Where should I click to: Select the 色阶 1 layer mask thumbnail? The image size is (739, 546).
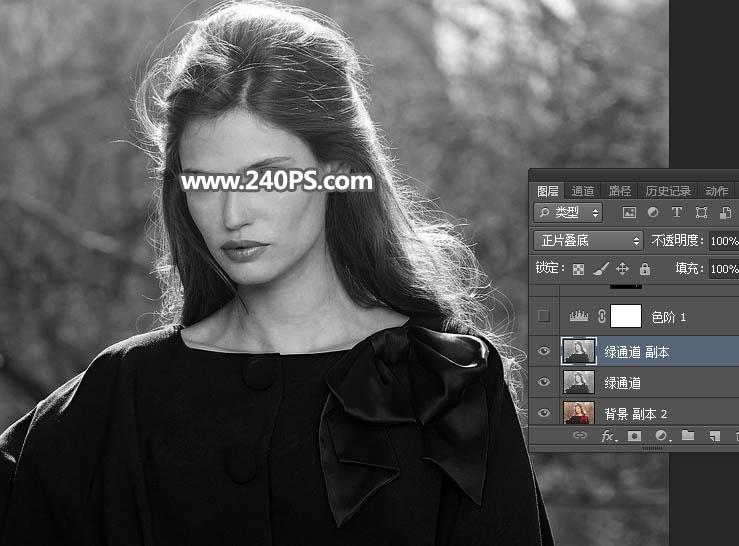(x=626, y=316)
